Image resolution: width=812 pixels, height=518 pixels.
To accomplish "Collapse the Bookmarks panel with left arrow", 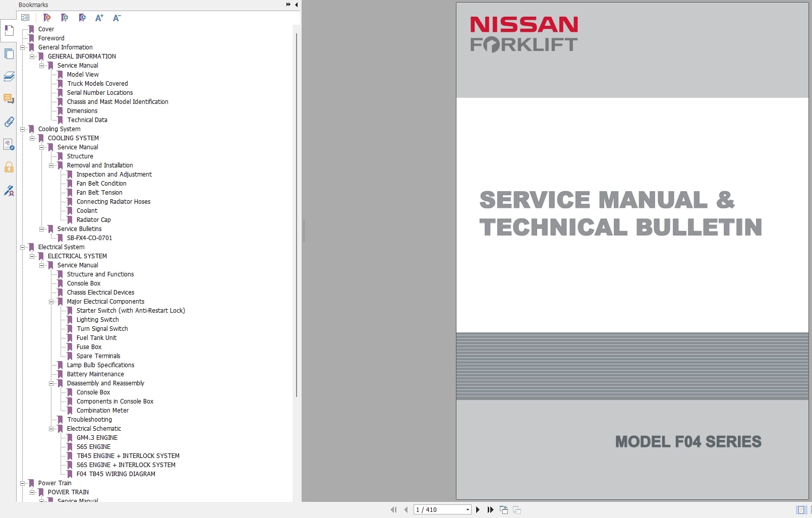I will pos(296,5).
